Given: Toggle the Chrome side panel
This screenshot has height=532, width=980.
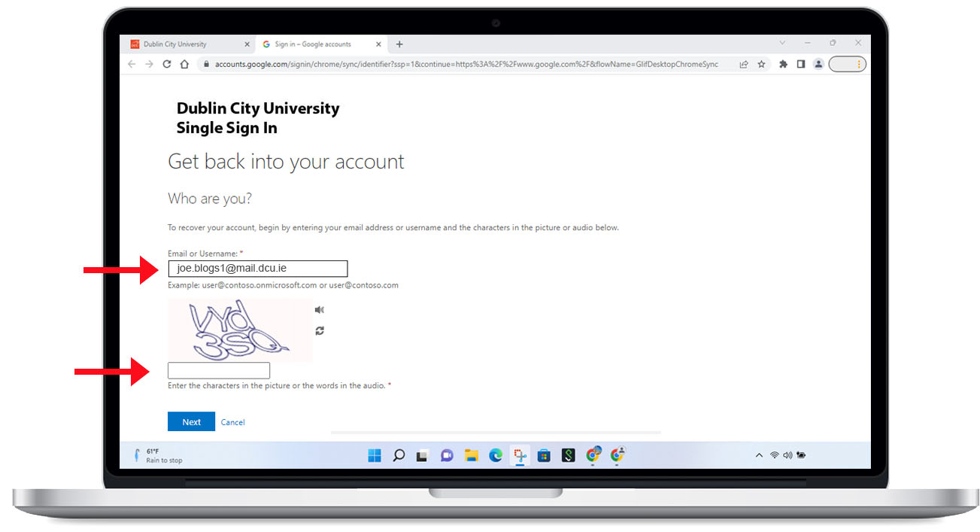Looking at the screenshot, I should [x=801, y=65].
